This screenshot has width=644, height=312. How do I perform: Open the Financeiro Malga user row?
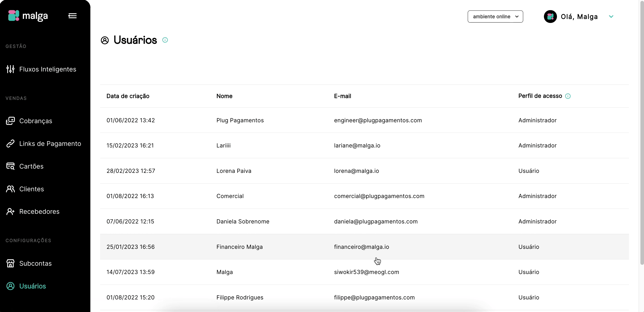(239, 247)
